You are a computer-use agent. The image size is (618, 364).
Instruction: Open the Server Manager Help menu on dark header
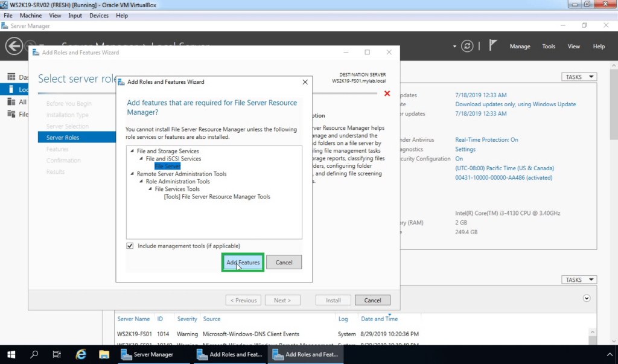tap(599, 46)
